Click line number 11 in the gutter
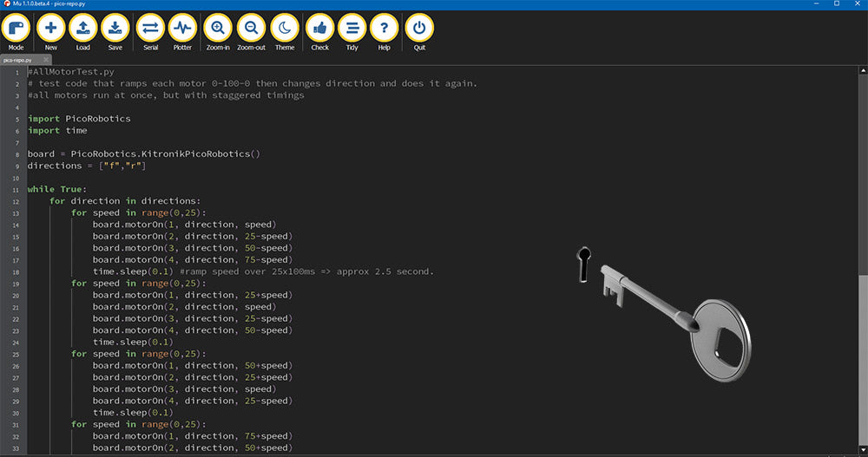Image resolution: width=868 pixels, height=457 pixels. (15, 189)
